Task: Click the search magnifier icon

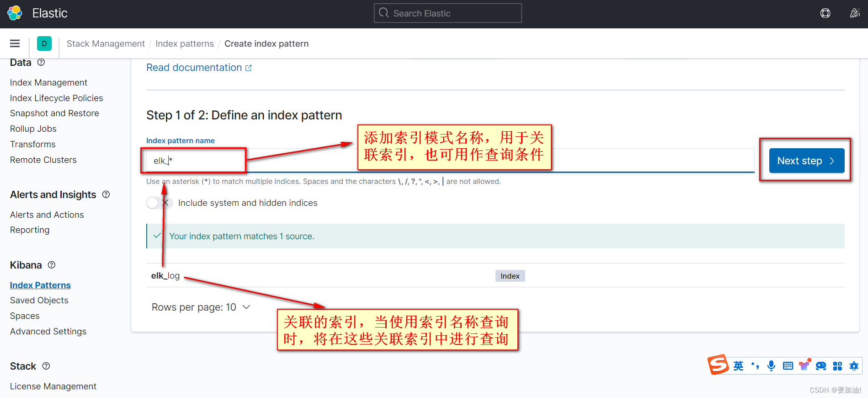Action: coord(384,13)
